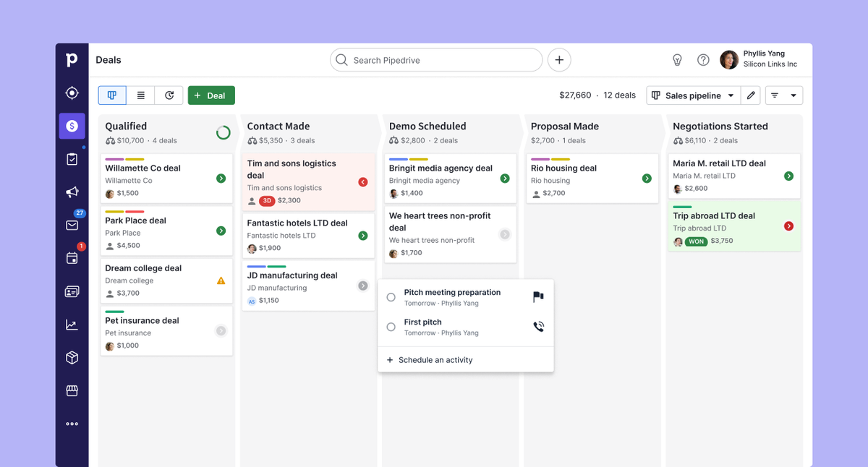Click the WON badge on Trip abroad deal
The width and height of the screenshot is (868, 467).
click(696, 241)
